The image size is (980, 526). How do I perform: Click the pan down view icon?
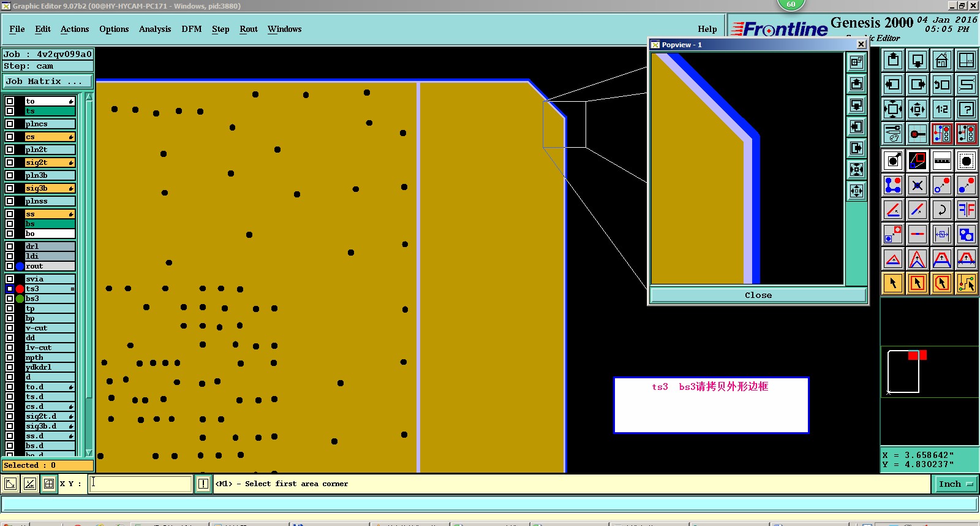(918, 60)
